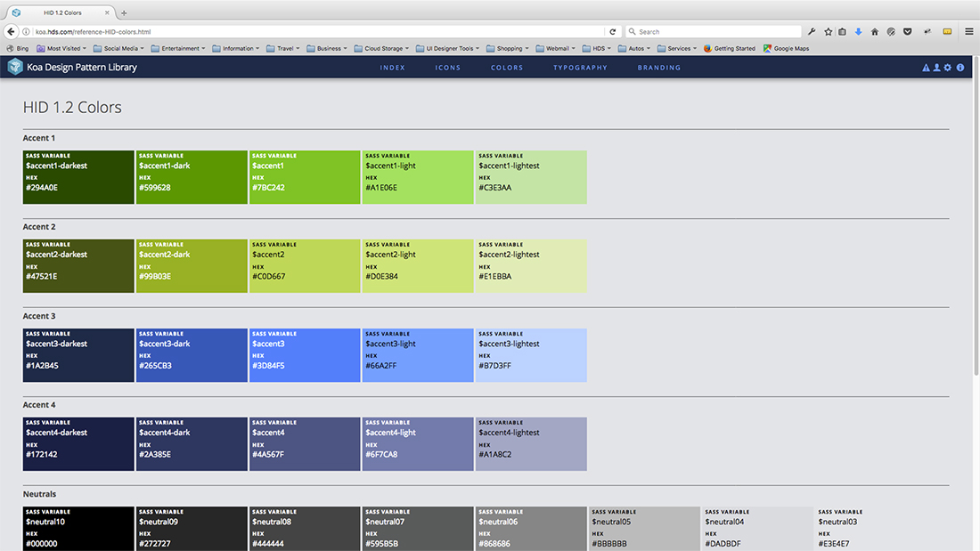
Task: Select the $accent1 green swatch #7BC242
Action: coord(305,177)
